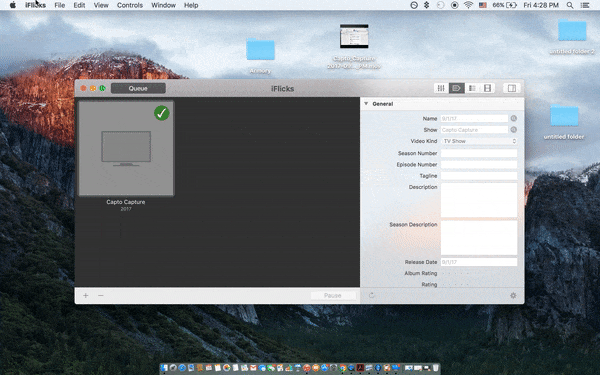The height and width of the screenshot is (375, 600).
Task: Open the Window menu
Action: [x=163, y=5]
